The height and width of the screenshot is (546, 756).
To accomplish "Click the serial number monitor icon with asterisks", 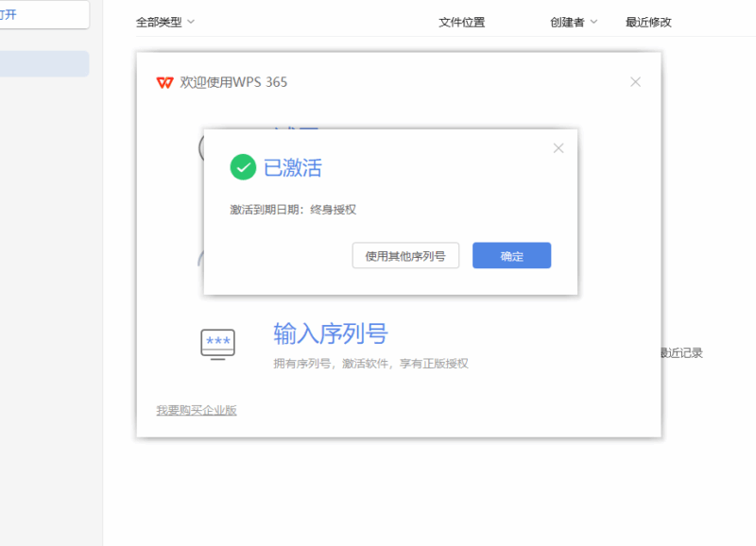I will tap(217, 343).
